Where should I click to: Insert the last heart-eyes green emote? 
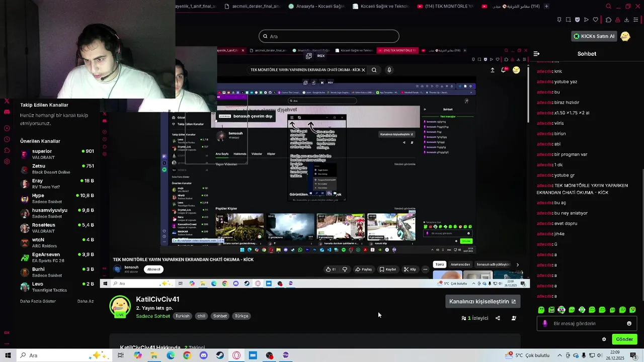pos(632,310)
